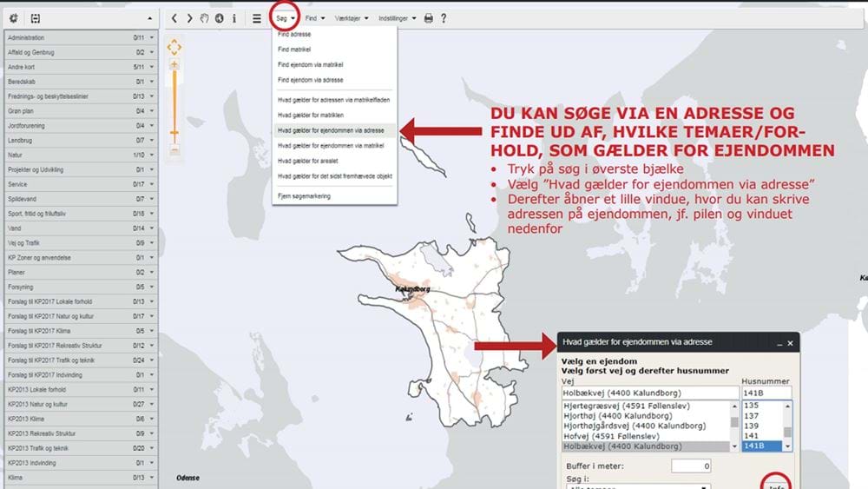Click the back arrow navigation icon
This screenshot has width=868, height=489.
[174, 18]
